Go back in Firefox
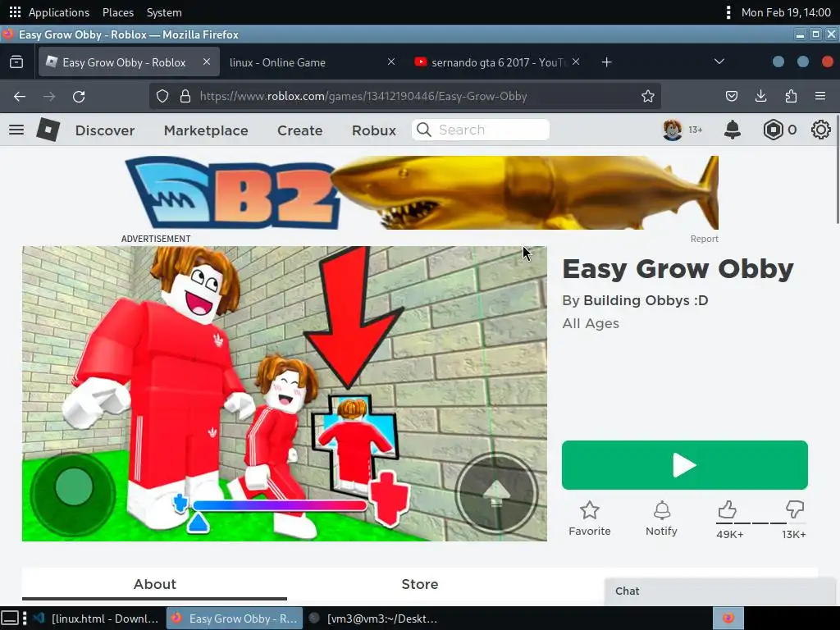 click(20, 97)
